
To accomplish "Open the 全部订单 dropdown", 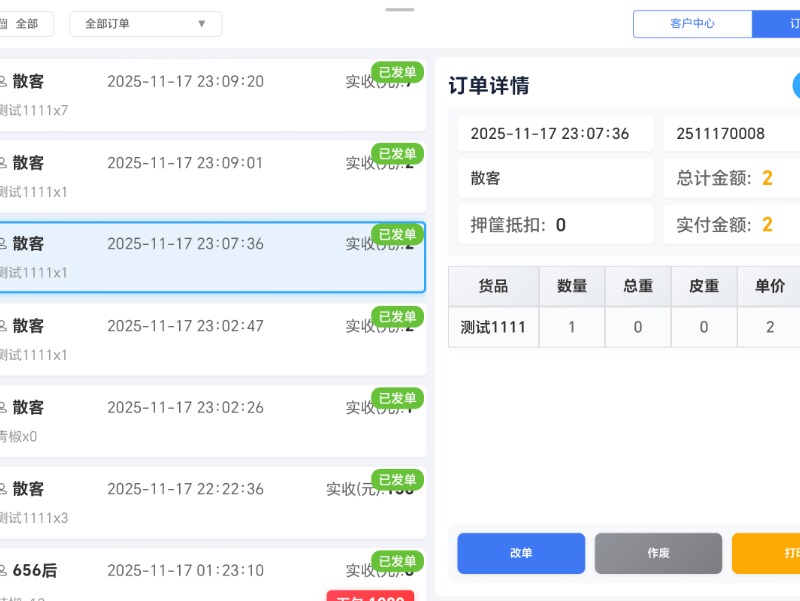I will click(145, 23).
